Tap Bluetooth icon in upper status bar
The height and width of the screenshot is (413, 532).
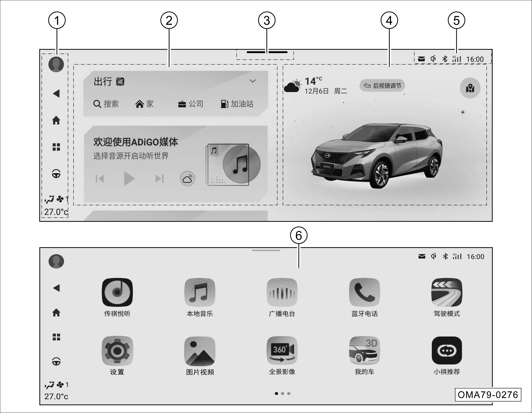tap(445, 59)
